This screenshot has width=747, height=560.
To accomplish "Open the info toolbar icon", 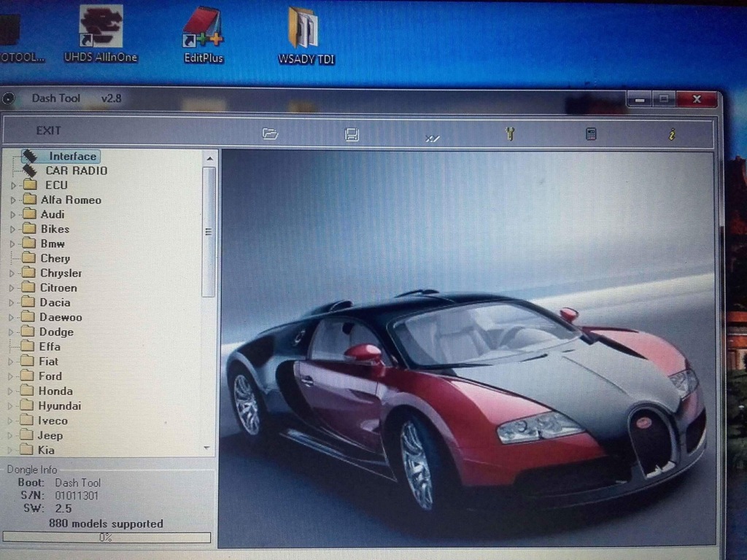I will pyautogui.click(x=672, y=134).
